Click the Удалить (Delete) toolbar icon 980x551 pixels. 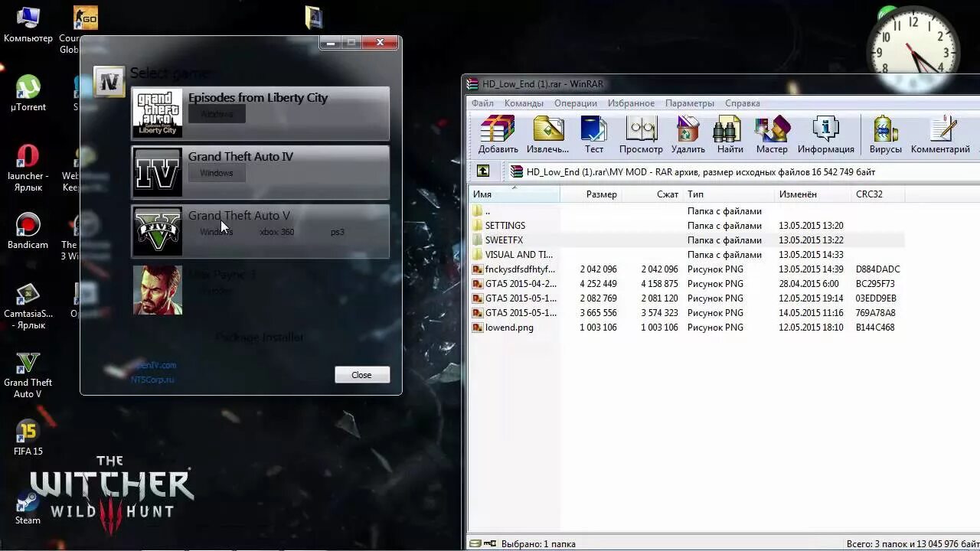[688, 134]
